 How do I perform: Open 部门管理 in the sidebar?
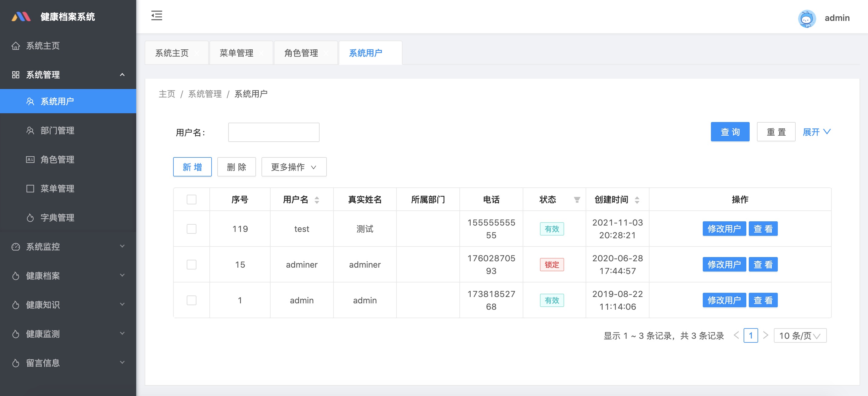(57, 130)
